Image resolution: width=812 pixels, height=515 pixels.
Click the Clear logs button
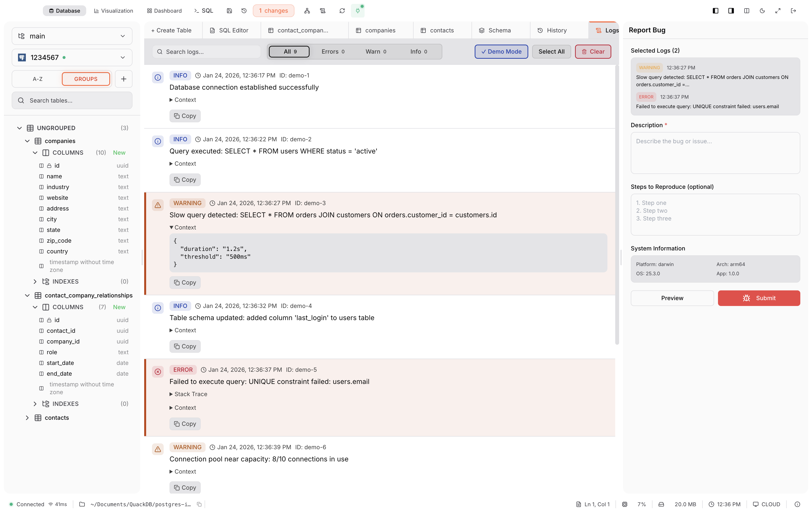593,52
